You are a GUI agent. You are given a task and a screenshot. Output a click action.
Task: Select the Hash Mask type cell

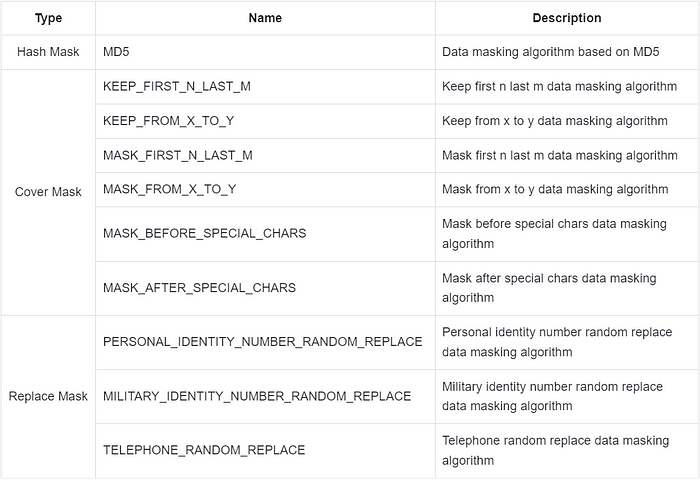point(48,52)
